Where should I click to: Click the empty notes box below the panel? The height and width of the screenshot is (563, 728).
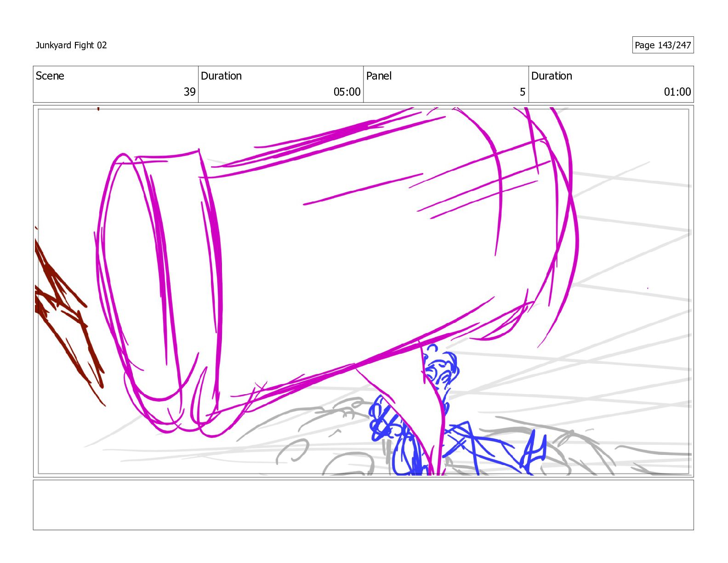[363, 505]
